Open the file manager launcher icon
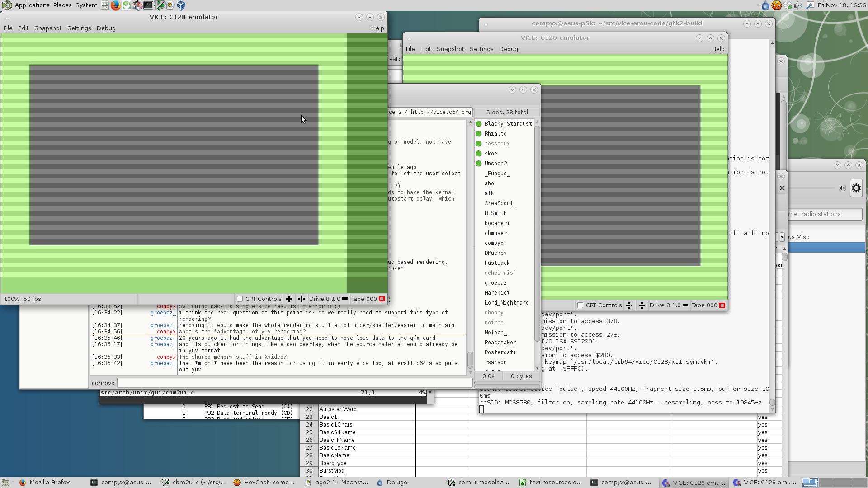The height and width of the screenshot is (488, 868). click(105, 5)
